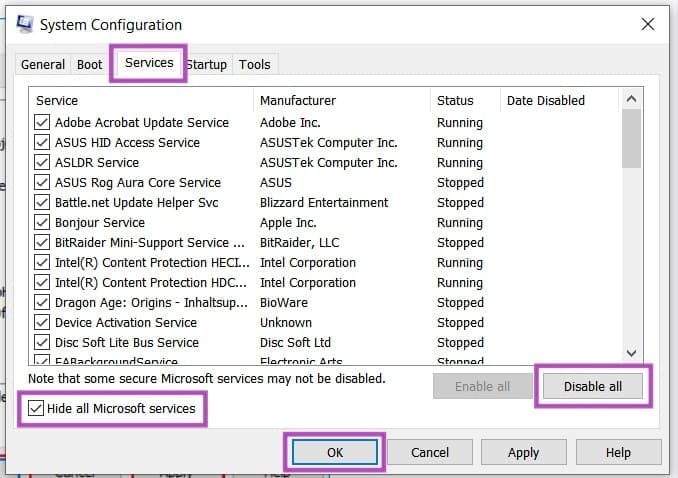Uncheck the Battle.net Update Helper Svc box
678x478 pixels.
click(x=42, y=203)
